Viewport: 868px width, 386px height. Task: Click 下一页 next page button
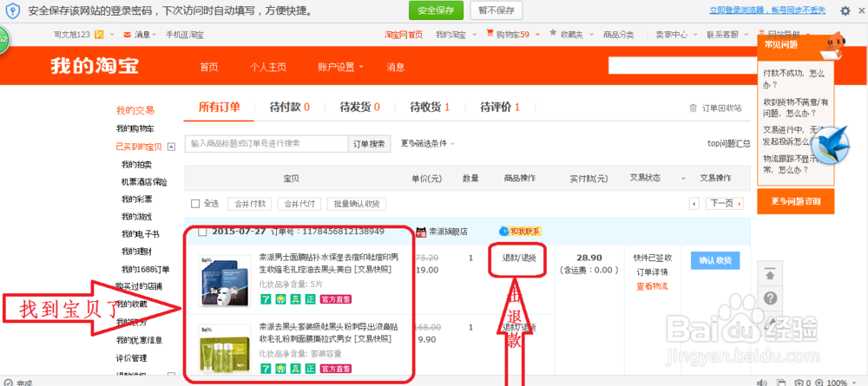[725, 204]
